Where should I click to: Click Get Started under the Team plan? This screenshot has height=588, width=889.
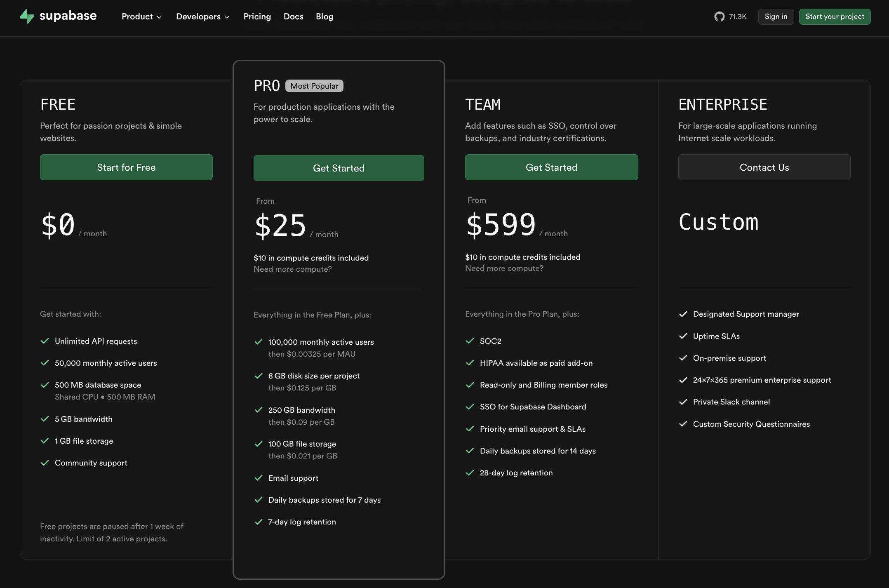point(551,167)
